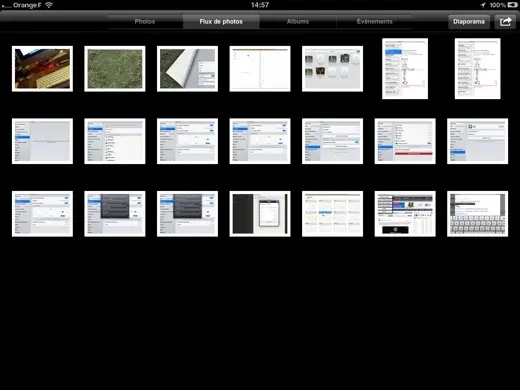The image size is (520, 390).
Task: Open the plain green grass photo thumbnail
Action: (x=115, y=69)
